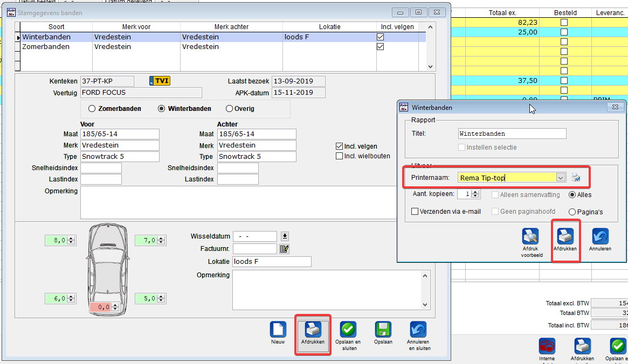The image size is (628, 364).
Task: Toggle Incl. velgen checkbox in Zomerbanden row
Action: (381, 46)
